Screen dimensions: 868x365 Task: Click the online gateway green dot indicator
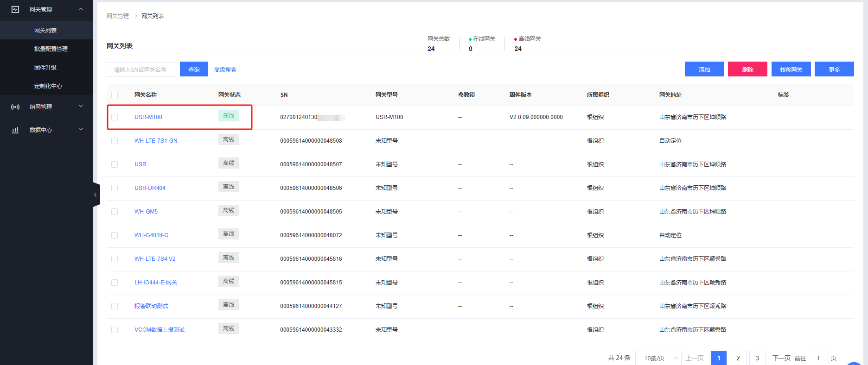coord(470,39)
